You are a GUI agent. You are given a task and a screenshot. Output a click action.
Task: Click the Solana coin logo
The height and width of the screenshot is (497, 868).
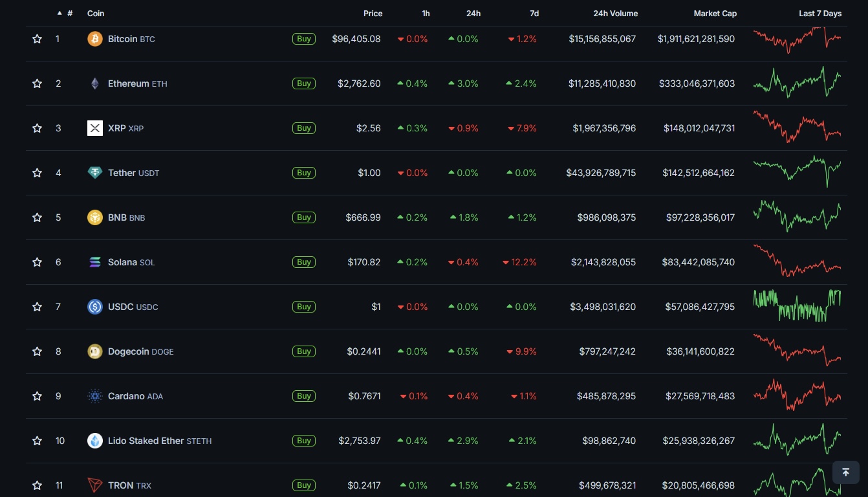pyautogui.click(x=95, y=262)
